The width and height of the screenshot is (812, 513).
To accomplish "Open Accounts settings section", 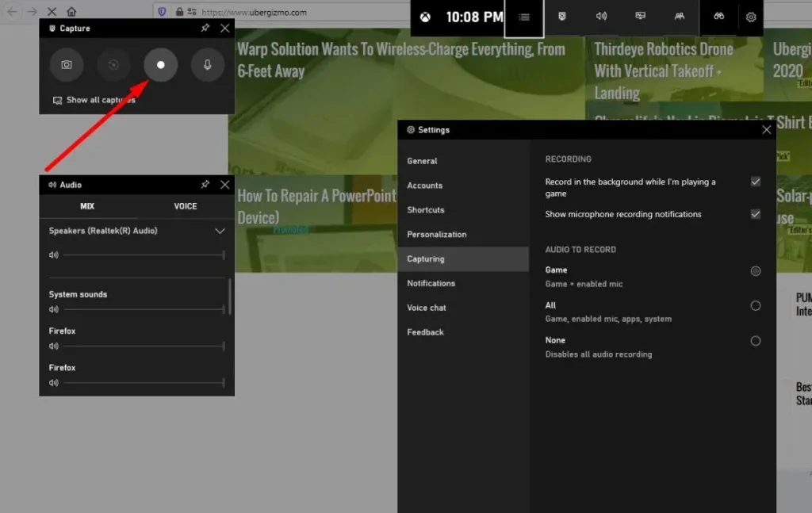I will point(463,186).
